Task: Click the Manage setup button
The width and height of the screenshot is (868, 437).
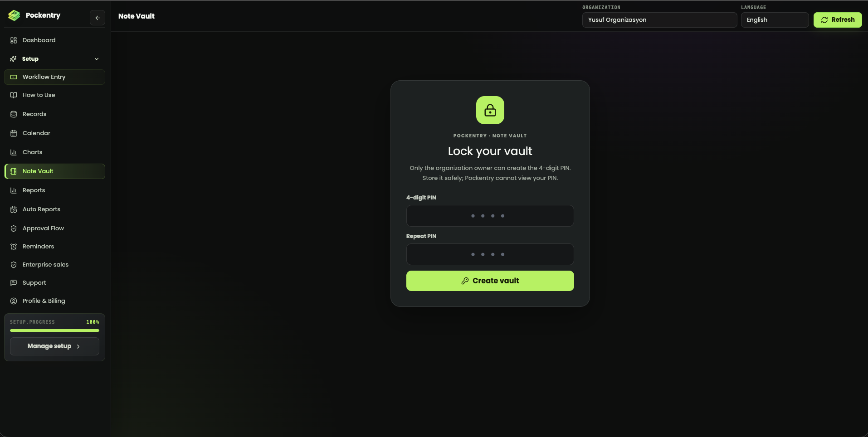Action: pyautogui.click(x=54, y=346)
